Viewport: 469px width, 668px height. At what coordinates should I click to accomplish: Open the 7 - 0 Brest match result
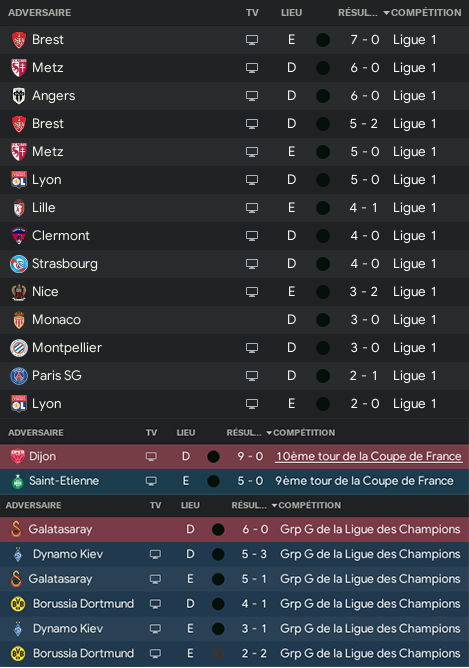tap(364, 40)
